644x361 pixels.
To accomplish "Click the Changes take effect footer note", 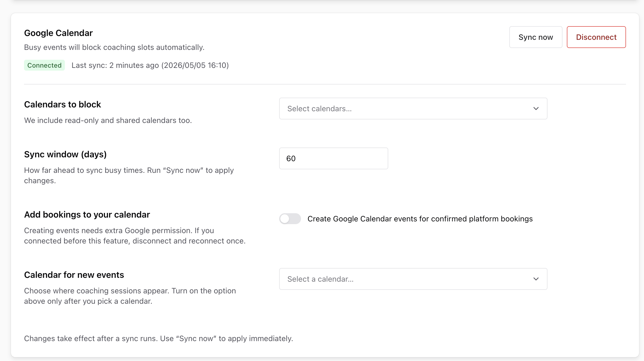I will [158, 338].
